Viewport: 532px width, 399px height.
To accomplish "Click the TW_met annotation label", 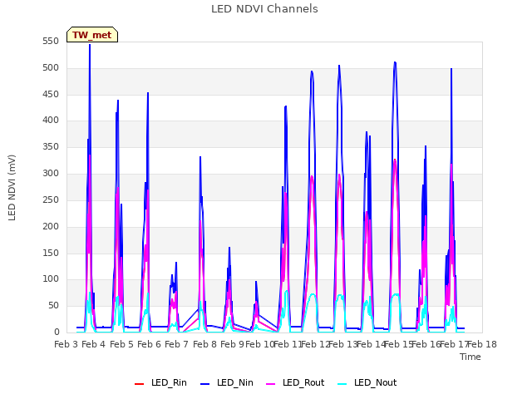I will (x=92, y=35).
